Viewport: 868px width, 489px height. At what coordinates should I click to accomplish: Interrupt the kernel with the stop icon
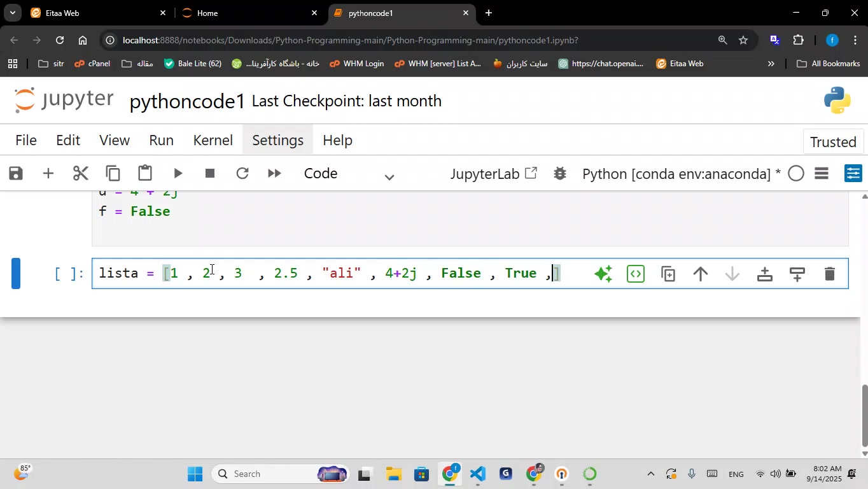click(210, 173)
